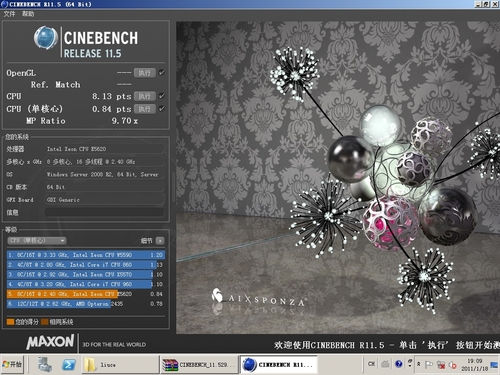Click the 您的得分 orange legend swatch
This screenshot has height=375, width=500.
pos(10,322)
